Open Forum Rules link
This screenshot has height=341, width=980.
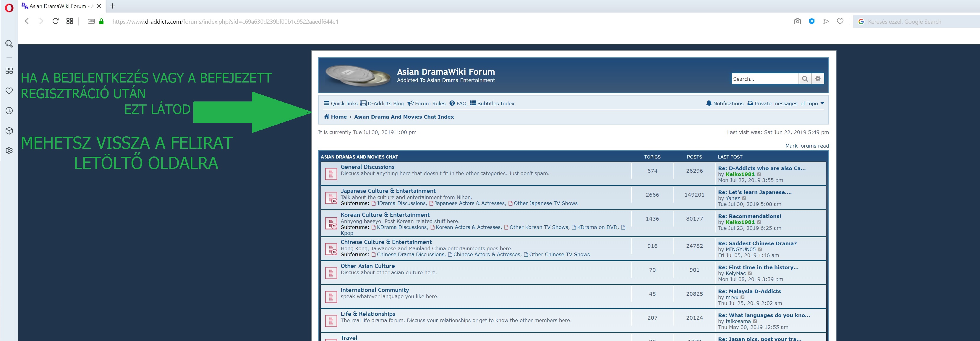pyautogui.click(x=427, y=104)
